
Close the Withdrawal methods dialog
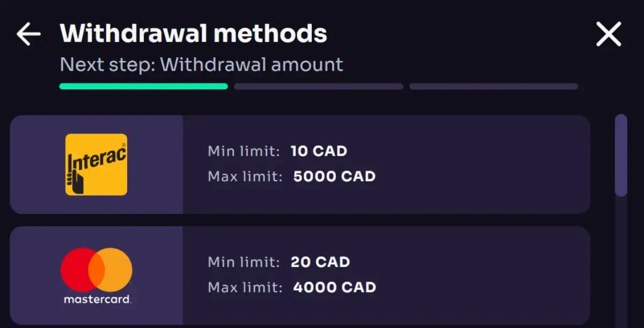click(x=609, y=34)
